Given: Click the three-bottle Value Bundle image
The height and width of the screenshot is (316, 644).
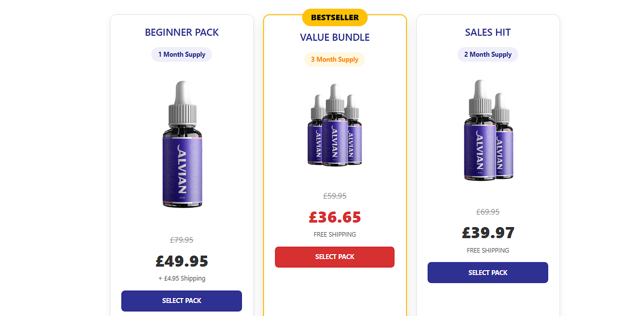Looking at the screenshot, I should point(335,125).
